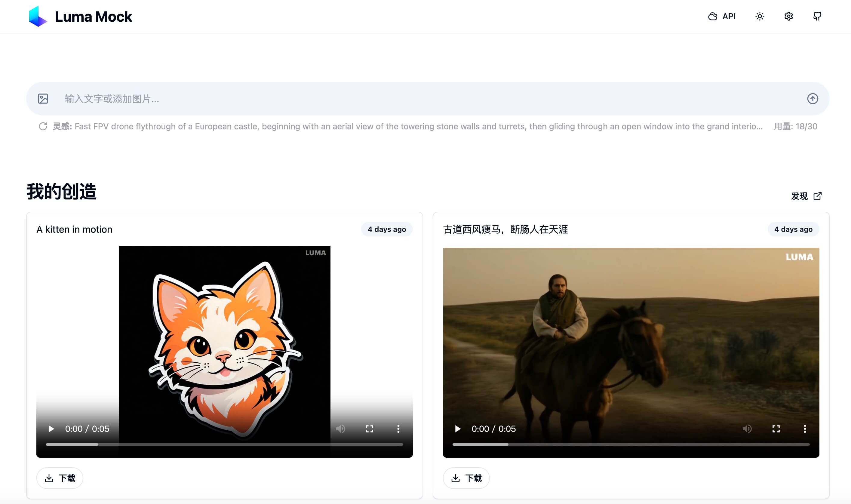Screen dimensions: 851x504
Task: Click the add image icon in prompt bar
Action: coord(43,99)
